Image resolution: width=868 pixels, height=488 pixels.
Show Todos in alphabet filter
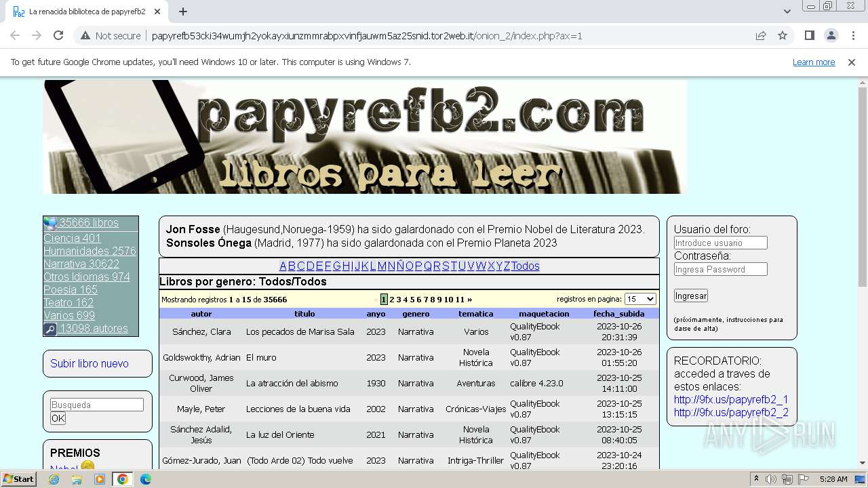pos(526,266)
